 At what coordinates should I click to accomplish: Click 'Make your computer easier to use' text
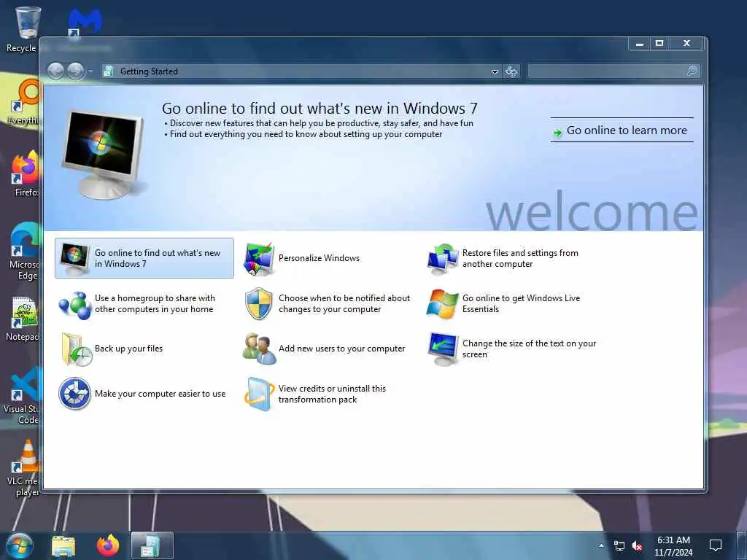coord(160,394)
